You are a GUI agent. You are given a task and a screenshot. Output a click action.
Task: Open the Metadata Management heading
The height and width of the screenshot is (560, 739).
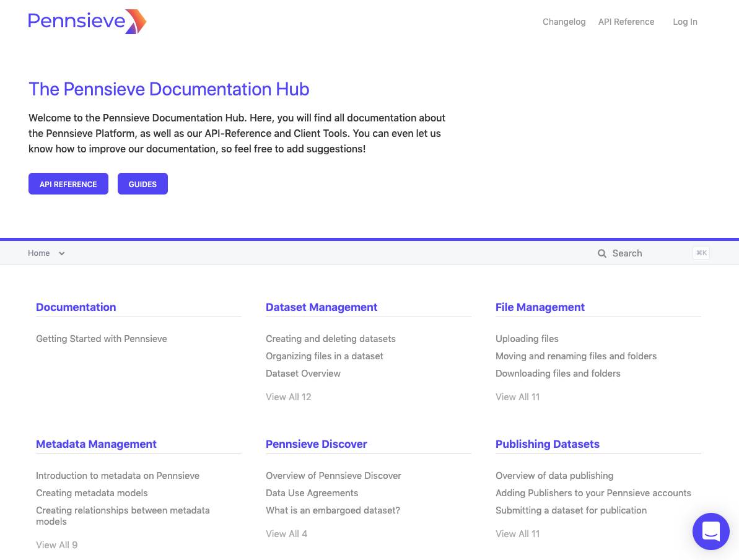(x=96, y=444)
